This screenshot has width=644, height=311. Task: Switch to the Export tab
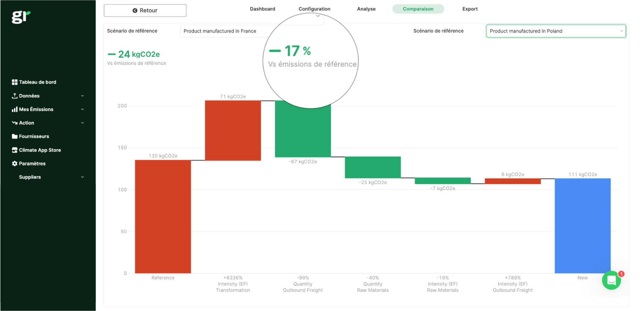pyautogui.click(x=470, y=9)
